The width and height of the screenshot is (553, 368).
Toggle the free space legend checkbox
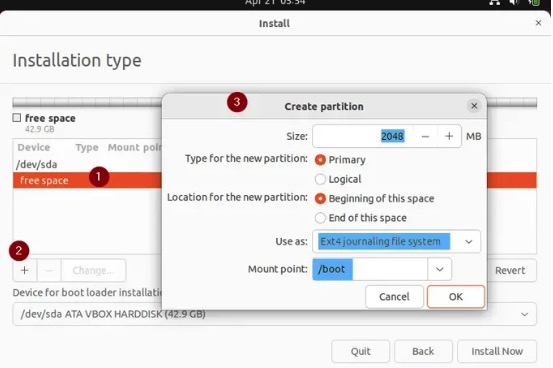[x=17, y=117]
